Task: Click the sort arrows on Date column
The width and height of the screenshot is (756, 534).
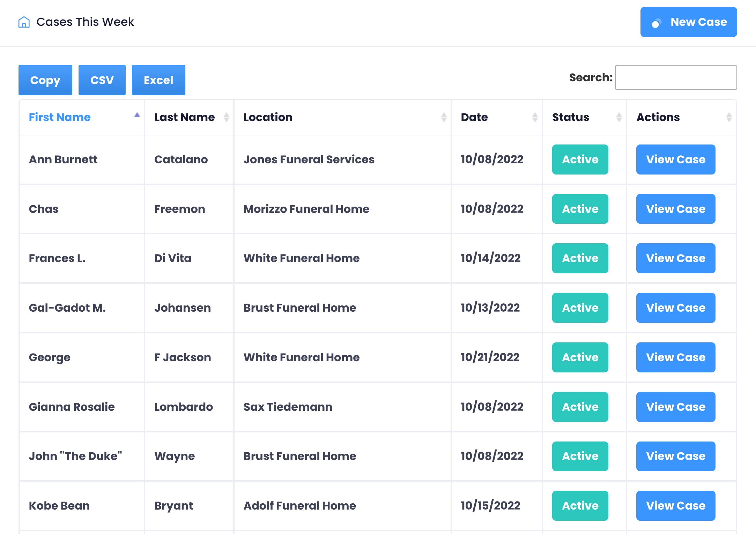Action: coord(535,117)
